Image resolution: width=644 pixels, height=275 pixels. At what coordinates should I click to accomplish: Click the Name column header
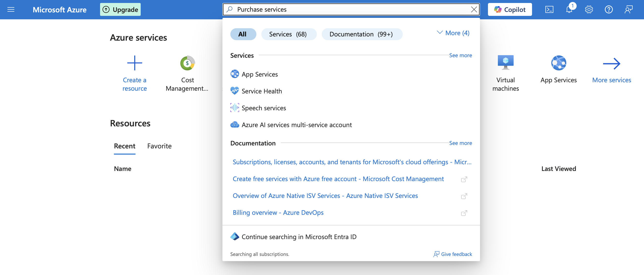(x=123, y=169)
